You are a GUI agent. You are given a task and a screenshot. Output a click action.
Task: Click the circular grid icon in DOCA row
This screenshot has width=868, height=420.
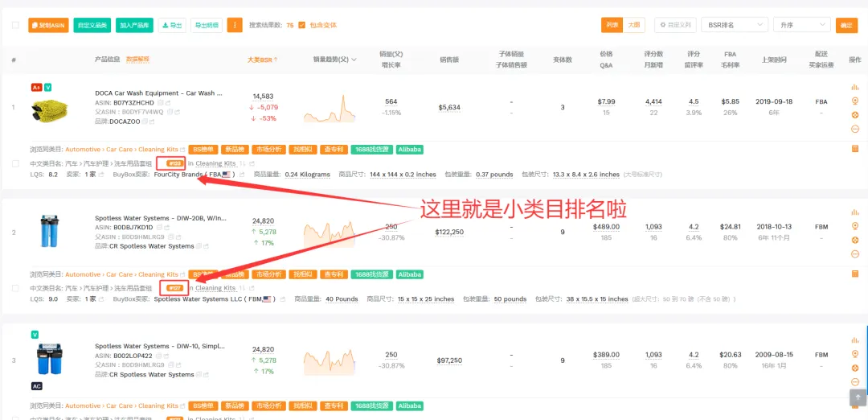[x=854, y=115]
